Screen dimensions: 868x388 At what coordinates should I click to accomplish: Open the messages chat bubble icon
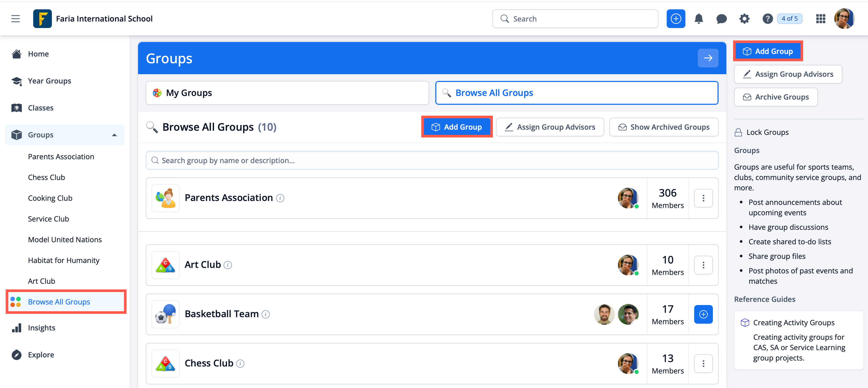721,19
